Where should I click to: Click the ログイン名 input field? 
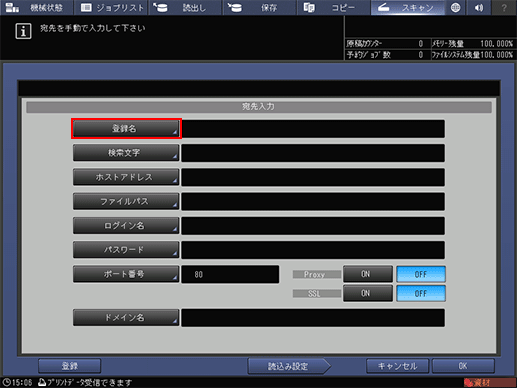coord(313,226)
